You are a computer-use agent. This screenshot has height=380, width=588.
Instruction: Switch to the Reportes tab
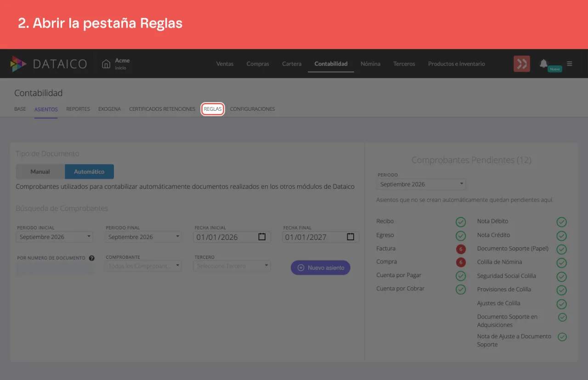click(78, 109)
